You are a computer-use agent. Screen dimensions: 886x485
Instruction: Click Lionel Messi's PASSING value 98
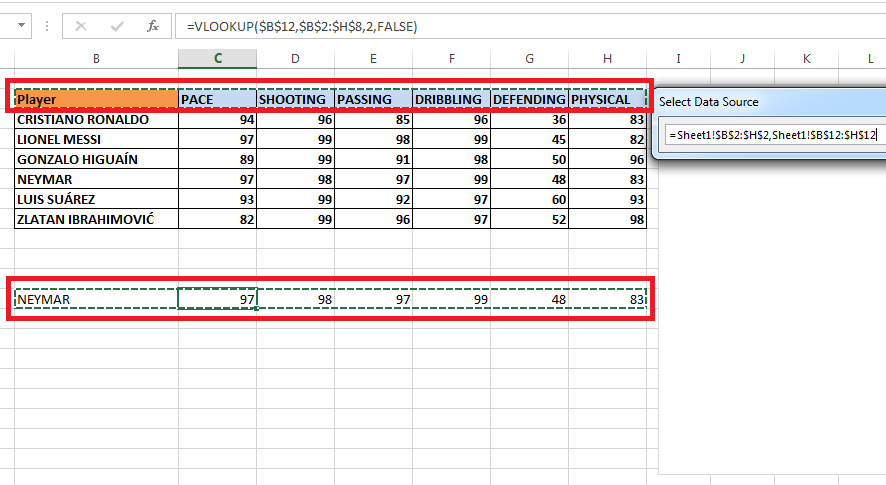click(x=373, y=139)
